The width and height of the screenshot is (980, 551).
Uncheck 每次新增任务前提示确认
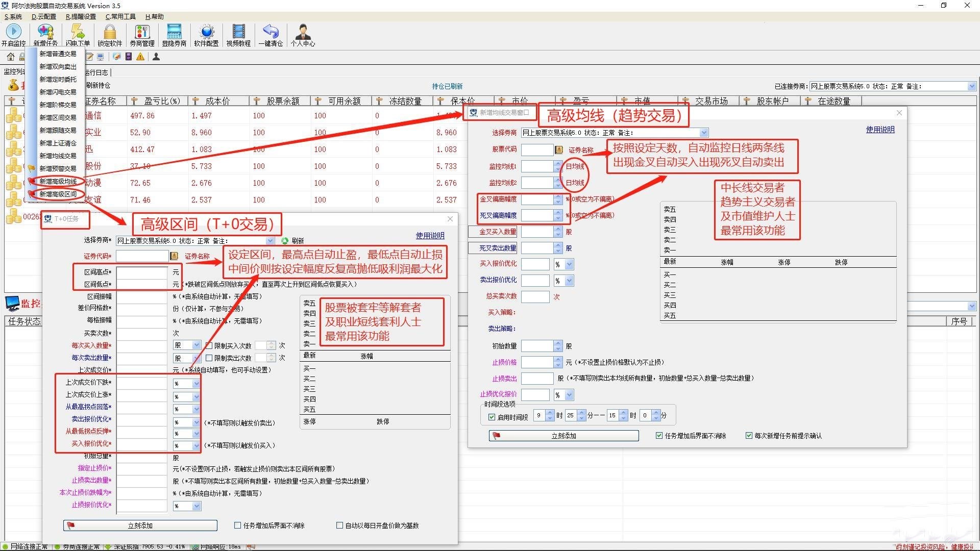tap(749, 435)
